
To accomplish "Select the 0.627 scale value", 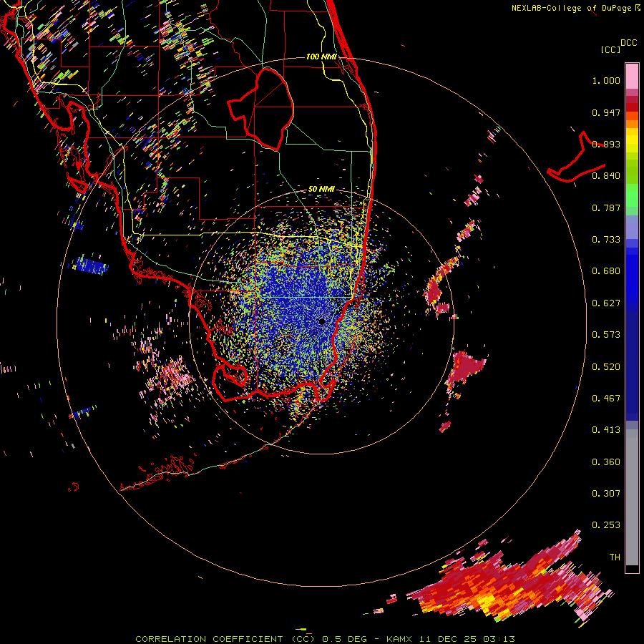I will point(606,303).
